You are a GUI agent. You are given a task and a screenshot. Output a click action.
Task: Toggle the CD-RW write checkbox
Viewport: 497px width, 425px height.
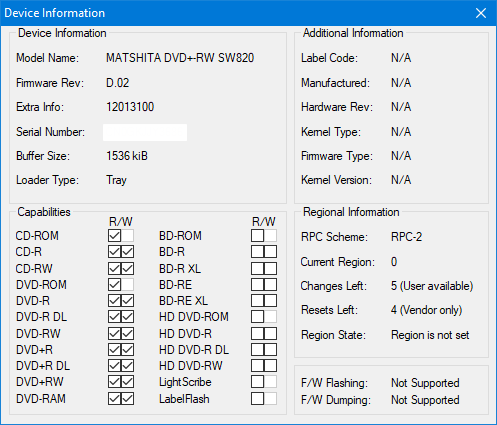point(128,268)
